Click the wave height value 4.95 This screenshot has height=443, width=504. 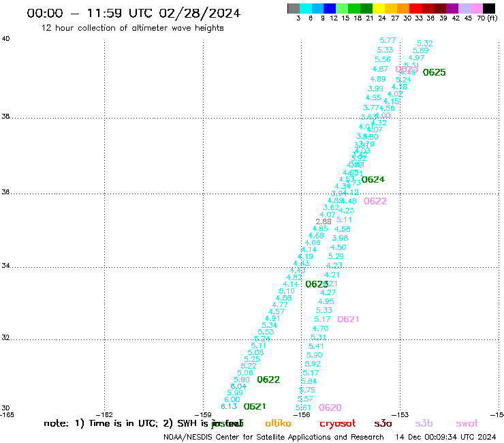click(326, 301)
